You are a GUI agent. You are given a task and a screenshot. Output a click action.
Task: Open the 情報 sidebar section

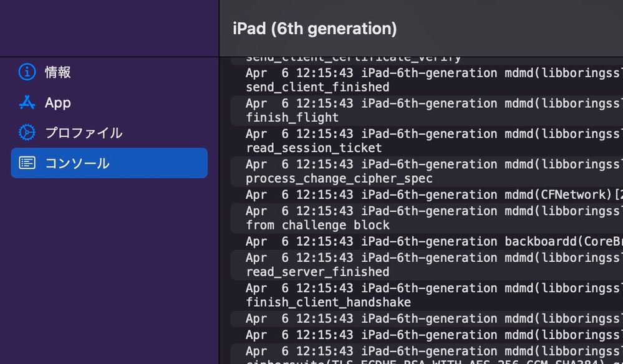109,72
